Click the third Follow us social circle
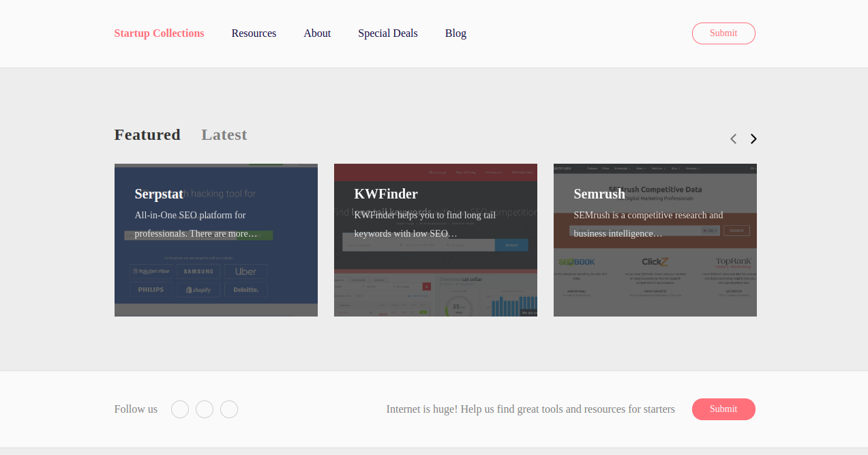 tap(229, 409)
